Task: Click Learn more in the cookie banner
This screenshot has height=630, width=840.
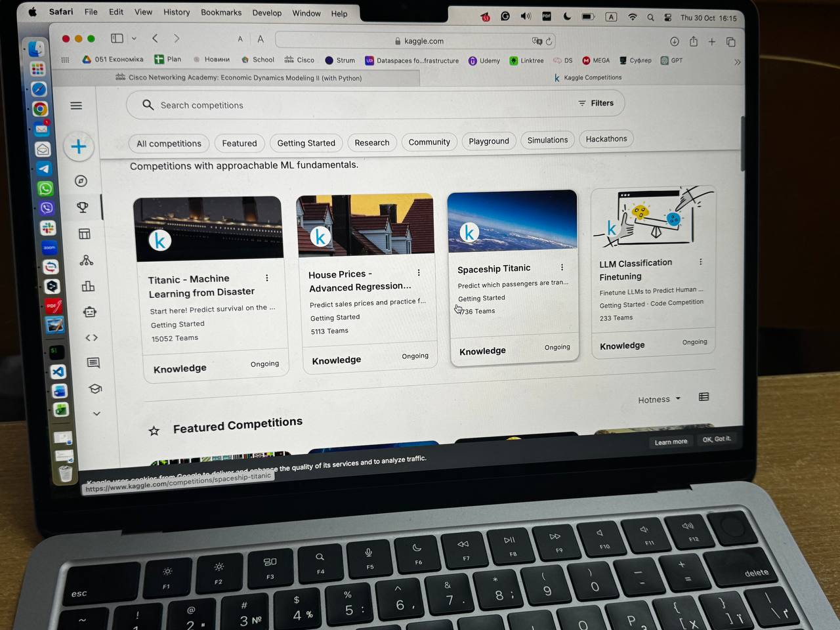Action: (x=671, y=442)
